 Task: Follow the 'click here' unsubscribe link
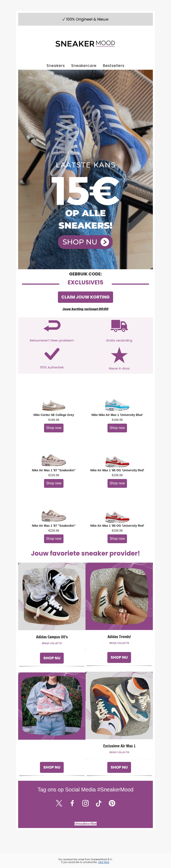104,862
